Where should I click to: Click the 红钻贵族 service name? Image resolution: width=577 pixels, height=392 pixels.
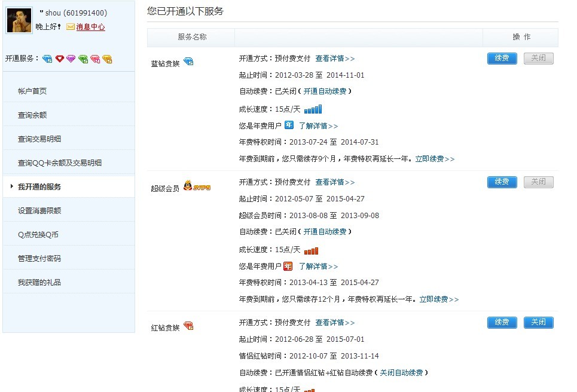coord(165,327)
